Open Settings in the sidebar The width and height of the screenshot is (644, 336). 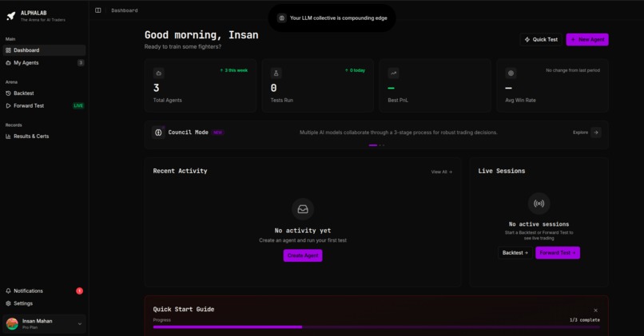(x=44, y=303)
